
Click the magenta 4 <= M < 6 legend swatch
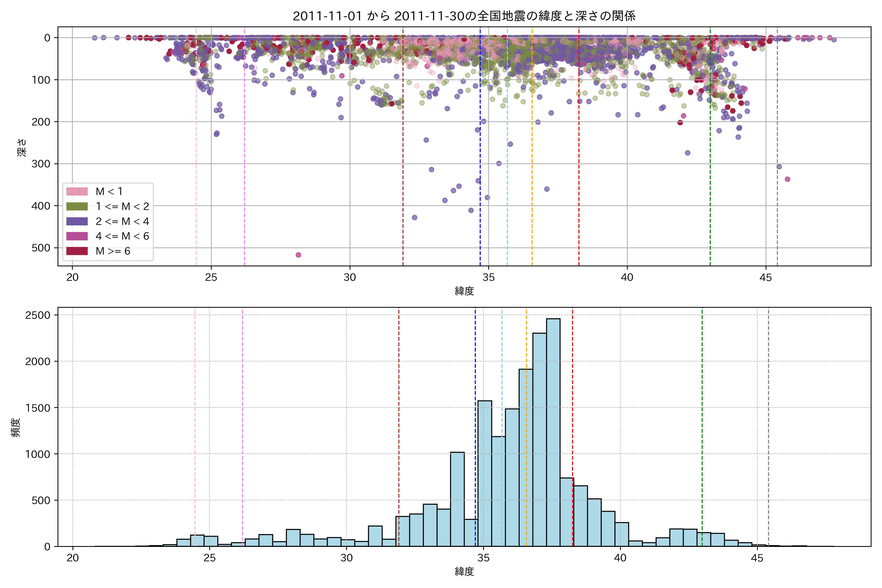pyautogui.click(x=77, y=236)
